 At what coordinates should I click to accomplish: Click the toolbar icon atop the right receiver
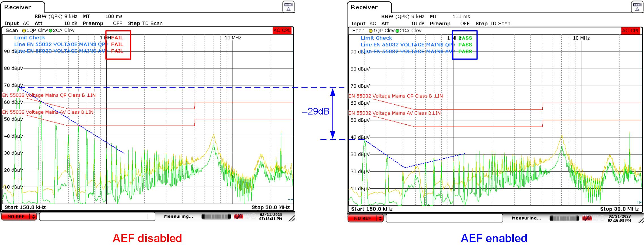pos(637,7)
